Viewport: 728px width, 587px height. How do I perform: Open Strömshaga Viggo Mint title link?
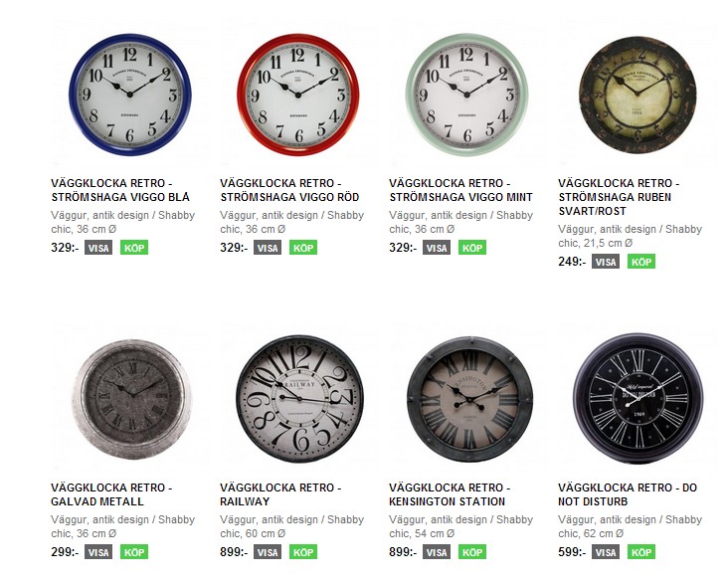[460, 190]
